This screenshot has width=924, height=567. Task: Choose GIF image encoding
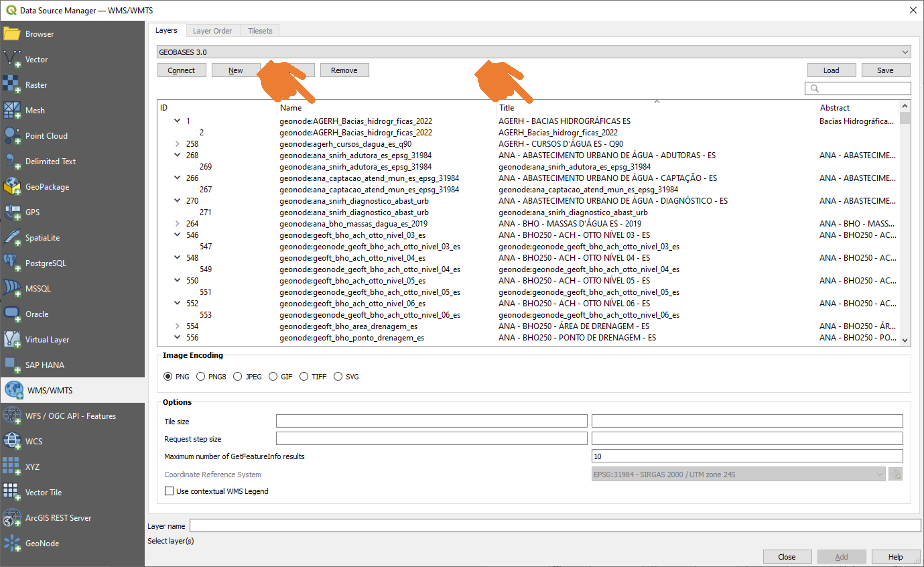click(273, 376)
